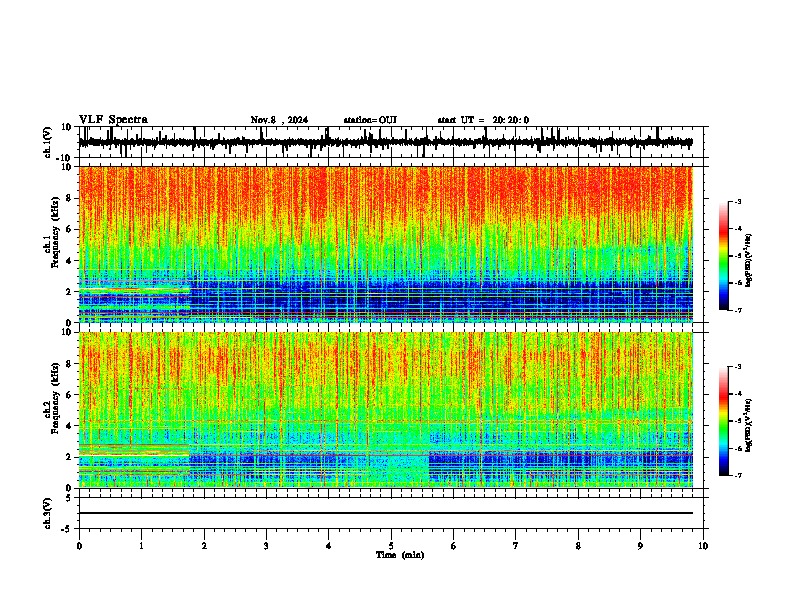Click the '6' kHz tick of ch.2 spectrogram

point(70,395)
